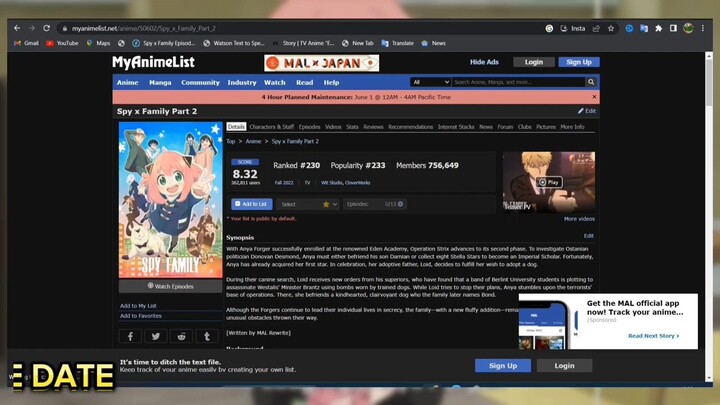The image size is (720, 405).
Task: Click Add to My List link
Action: pos(138,306)
